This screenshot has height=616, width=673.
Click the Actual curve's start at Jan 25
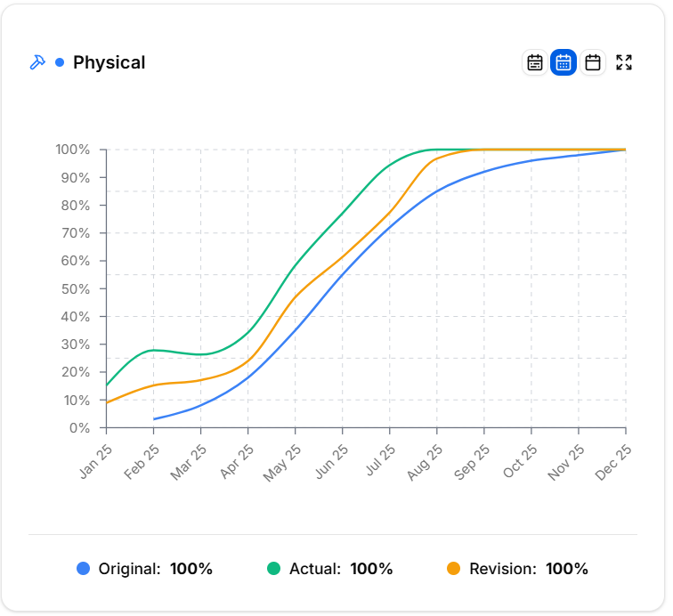(x=107, y=385)
